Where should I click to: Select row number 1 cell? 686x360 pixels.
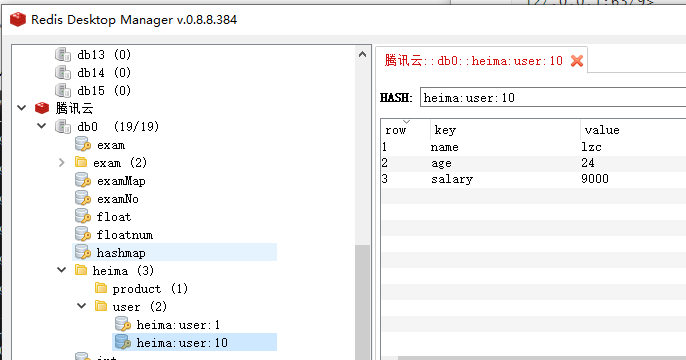click(385, 147)
